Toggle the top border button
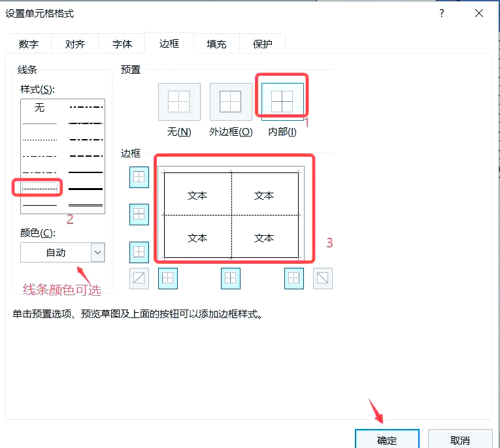This screenshot has width=500, height=448. [139, 177]
